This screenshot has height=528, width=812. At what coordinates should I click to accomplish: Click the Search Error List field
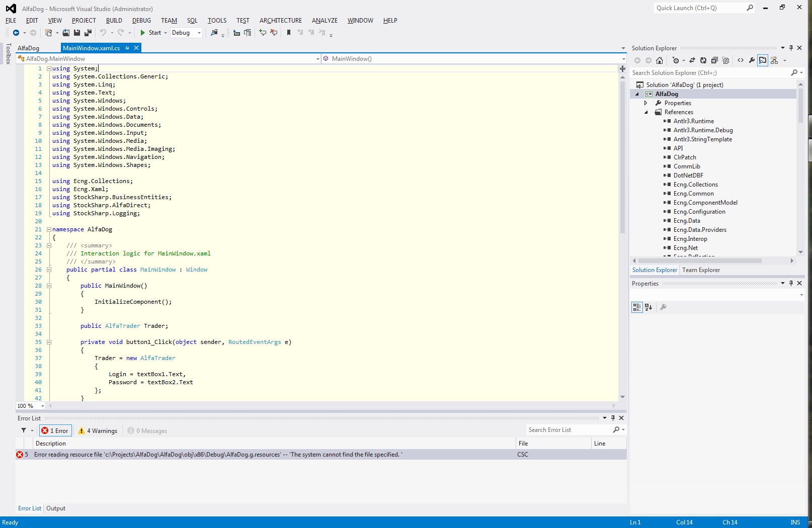point(569,430)
